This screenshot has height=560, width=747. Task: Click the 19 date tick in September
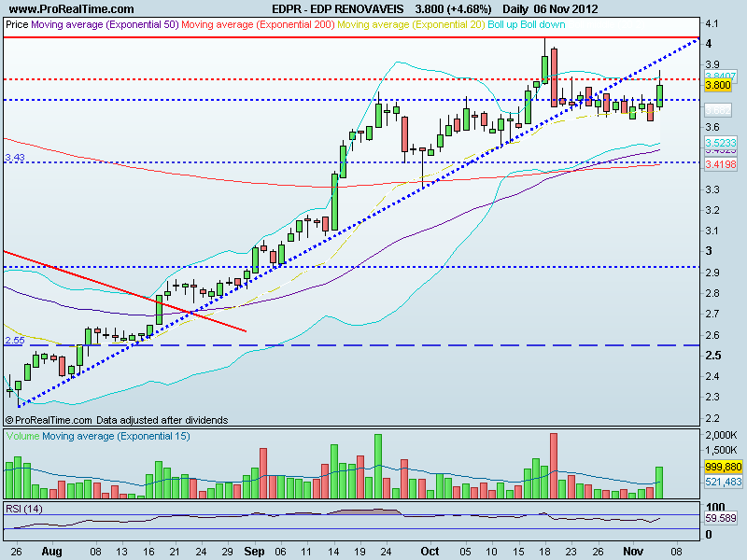pyautogui.click(x=359, y=552)
